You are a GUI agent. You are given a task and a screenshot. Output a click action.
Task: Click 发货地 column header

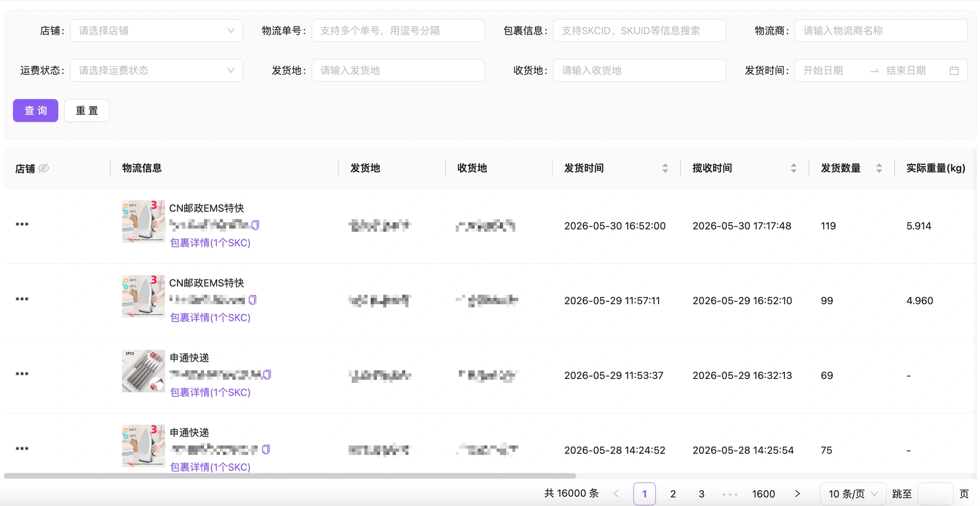(365, 168)
